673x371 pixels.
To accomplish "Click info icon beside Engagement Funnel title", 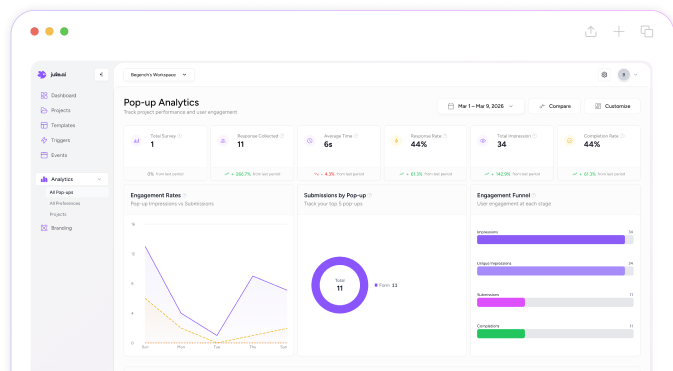I will pyautogui.click(x=534, y=195).
